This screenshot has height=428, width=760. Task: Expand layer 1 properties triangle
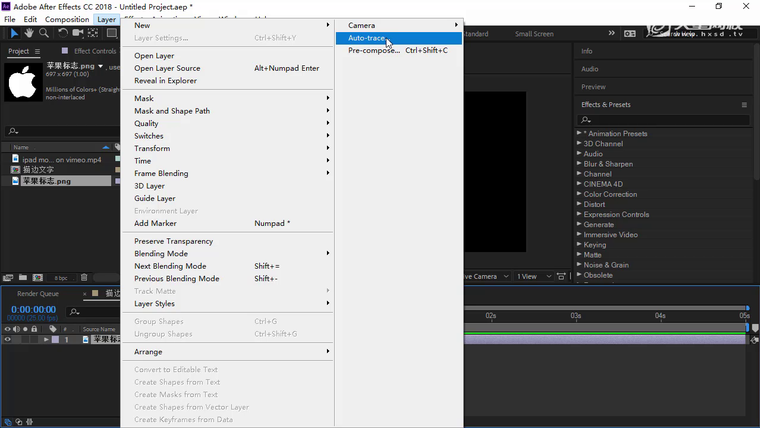(x=45, y=340)
